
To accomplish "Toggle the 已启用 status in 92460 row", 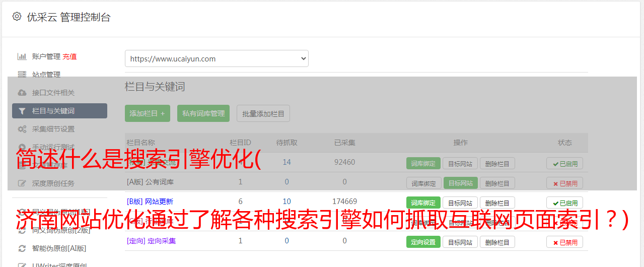I will 565,163.
